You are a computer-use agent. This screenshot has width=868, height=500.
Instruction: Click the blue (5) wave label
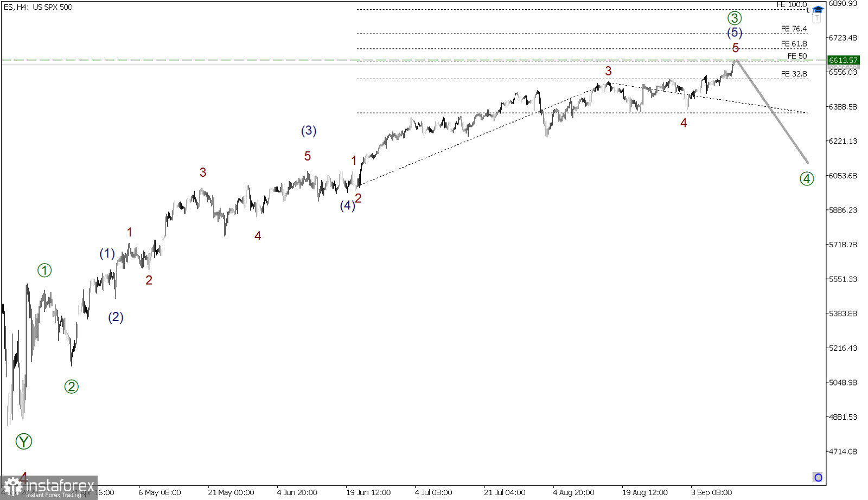735,33
